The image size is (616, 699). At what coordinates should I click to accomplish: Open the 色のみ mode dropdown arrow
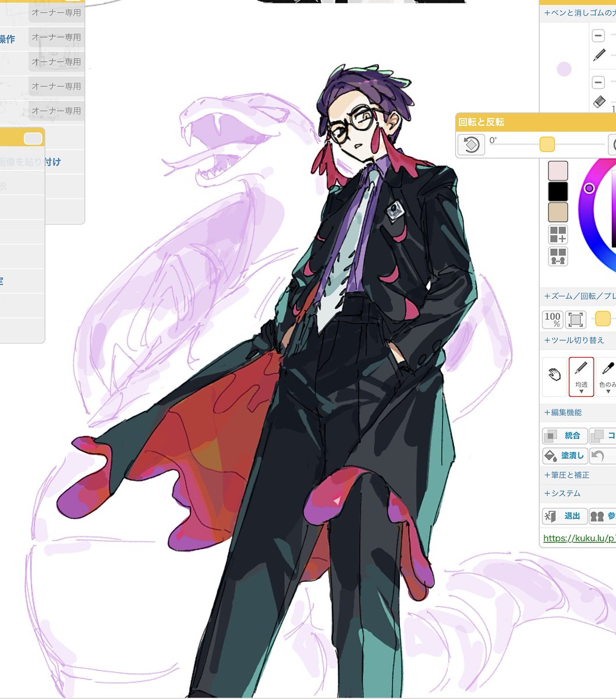[x=608, y=392]
